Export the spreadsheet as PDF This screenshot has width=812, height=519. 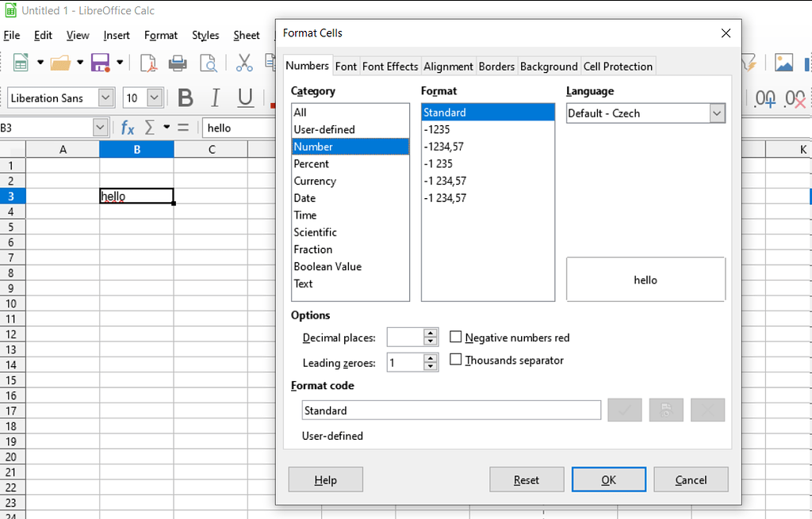coord(147,63)
